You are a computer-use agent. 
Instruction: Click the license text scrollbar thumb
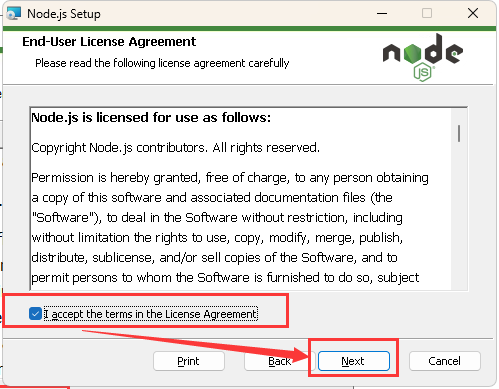click(459, 134)
